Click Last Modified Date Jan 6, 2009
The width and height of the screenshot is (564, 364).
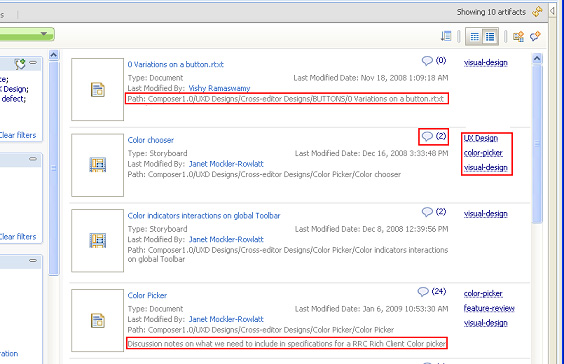[x=372, y=309]
